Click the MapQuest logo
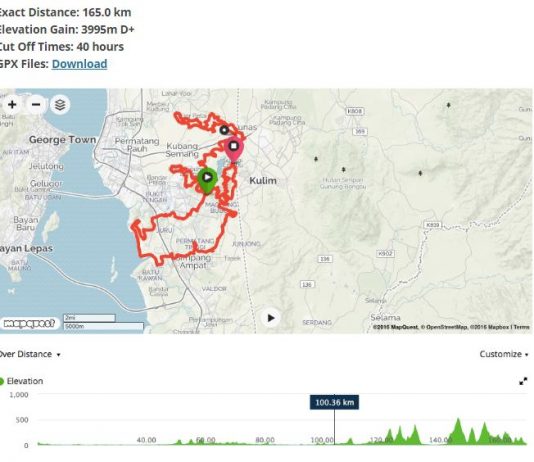Screen dimensions: 534x462 click(29, 323)
